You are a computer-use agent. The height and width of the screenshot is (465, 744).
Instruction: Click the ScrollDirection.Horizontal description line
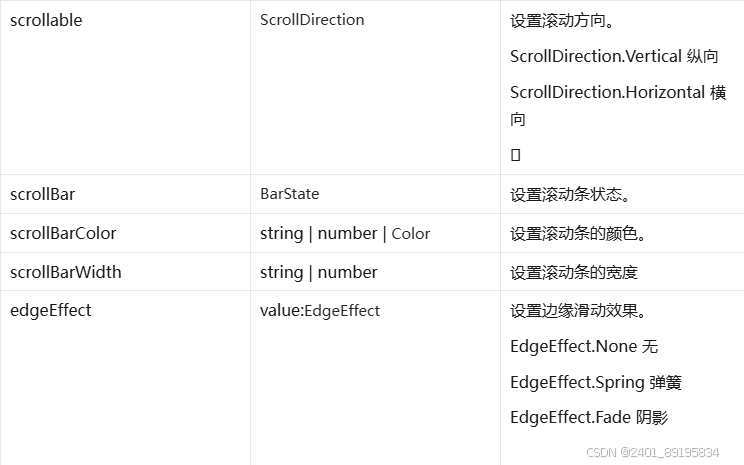[618, 105]
